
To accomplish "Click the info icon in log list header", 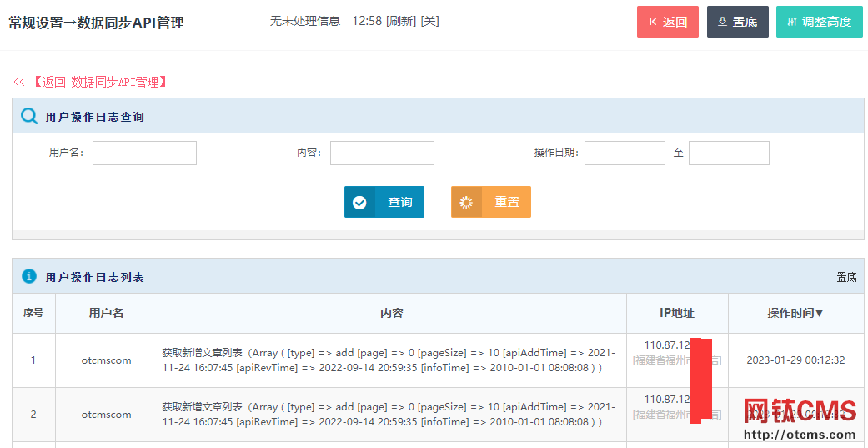I will coord(29,276).
